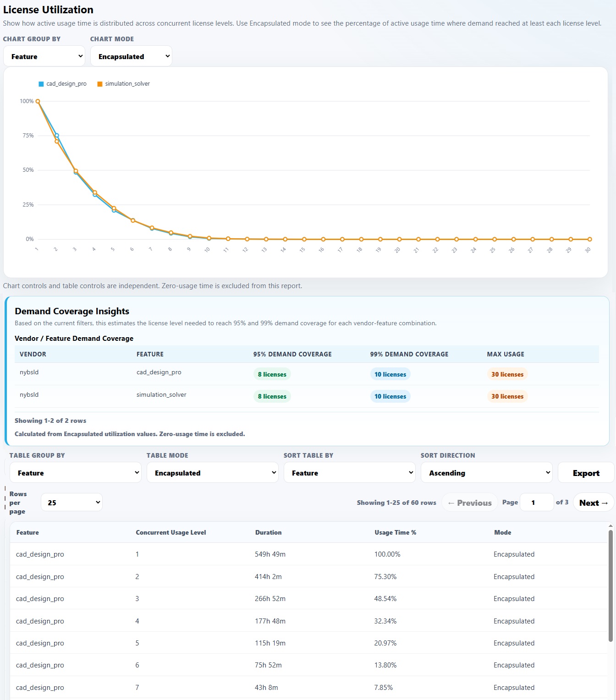616x700 pixels.
Task: Click the 10 licenses badge for simulation_solver
Action: pyautogui.click(x=390, y=396)
